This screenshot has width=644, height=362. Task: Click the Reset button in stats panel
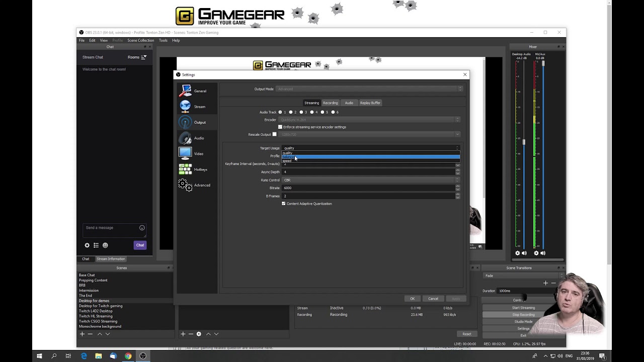467,334
